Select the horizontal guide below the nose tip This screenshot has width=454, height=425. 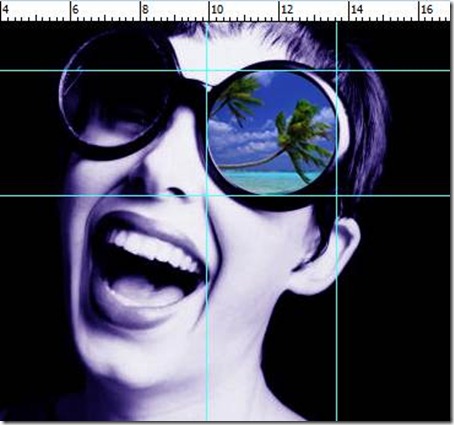[225, 195]
